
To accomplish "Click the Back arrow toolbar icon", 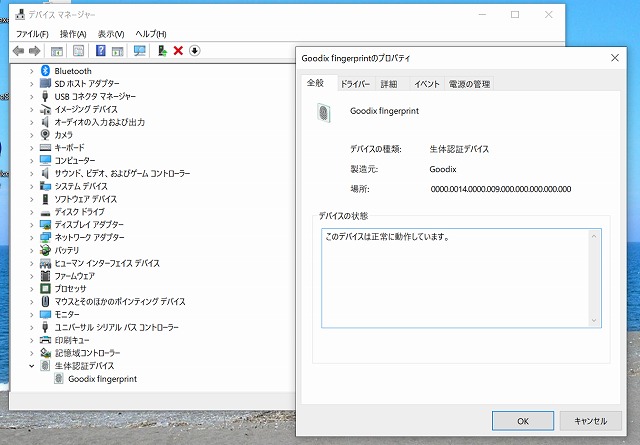I will [x=18, y=51].
